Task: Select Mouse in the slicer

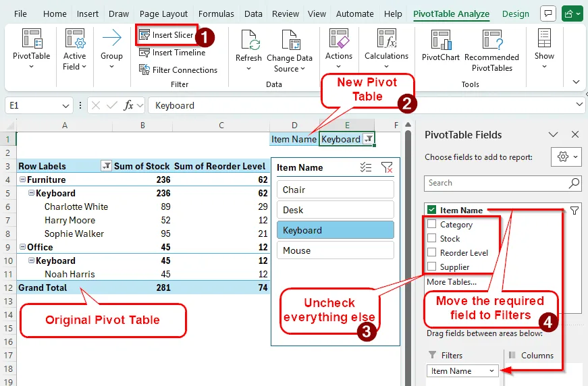Action: (336, 250)
